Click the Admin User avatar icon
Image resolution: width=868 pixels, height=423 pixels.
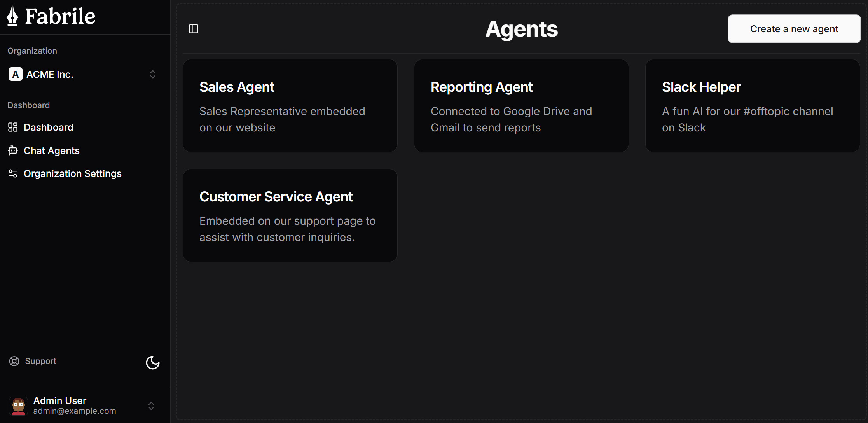coord(18,405)
